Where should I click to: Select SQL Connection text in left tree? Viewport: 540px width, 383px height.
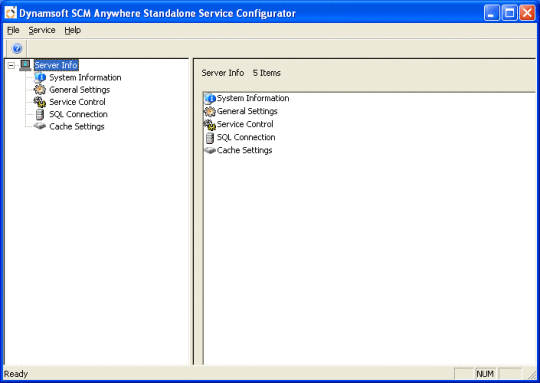point(79,114)
